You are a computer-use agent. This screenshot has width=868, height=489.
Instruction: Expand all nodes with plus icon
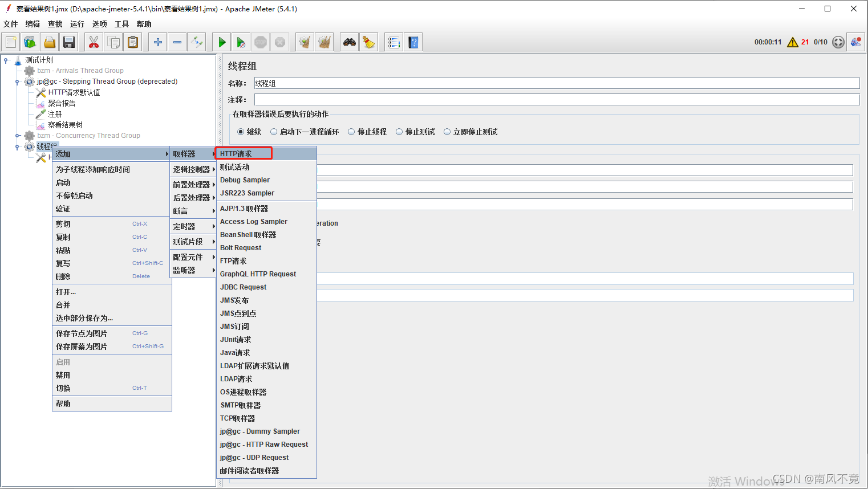click(x=158, y=42)
